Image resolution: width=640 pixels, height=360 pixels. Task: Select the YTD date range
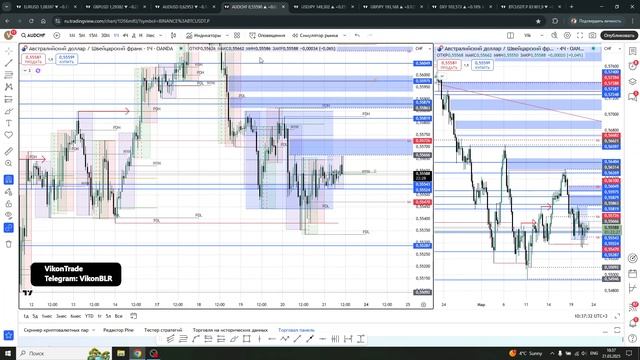[x=89, y=316]
